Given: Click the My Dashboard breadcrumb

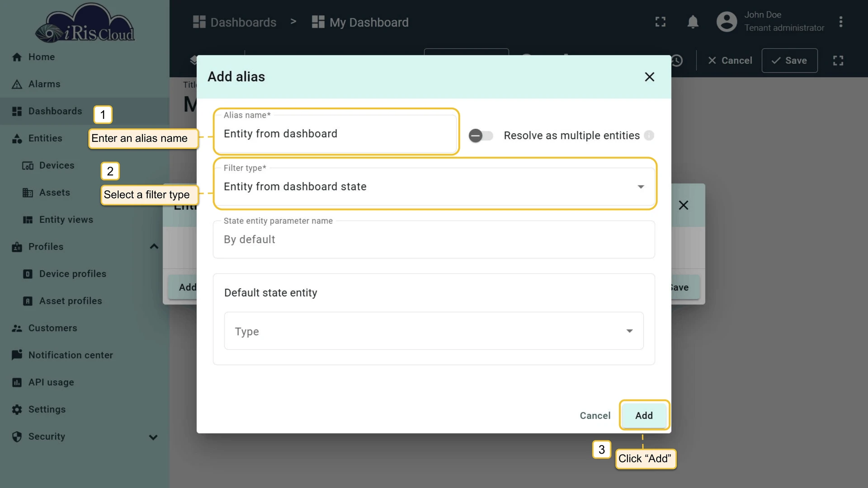Looking at the screenshot, I should click(x=360, y=22).
